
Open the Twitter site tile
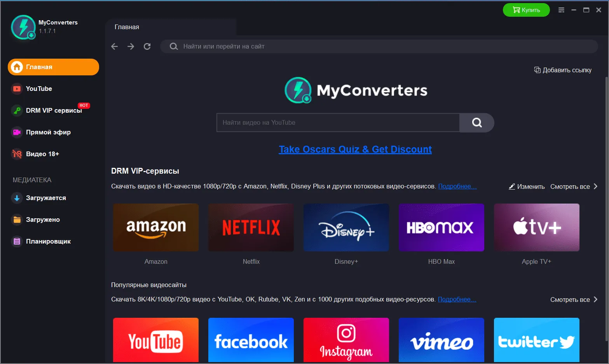[x=537, y=340]
